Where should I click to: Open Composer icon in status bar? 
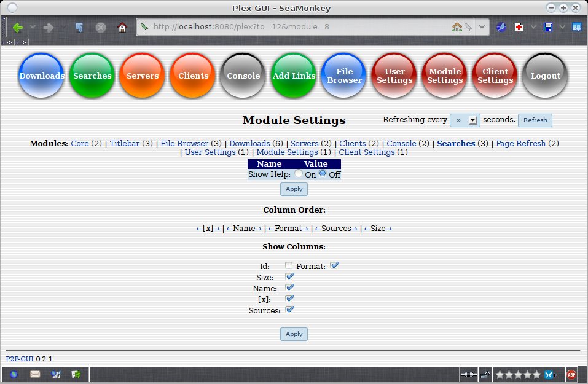56,374
